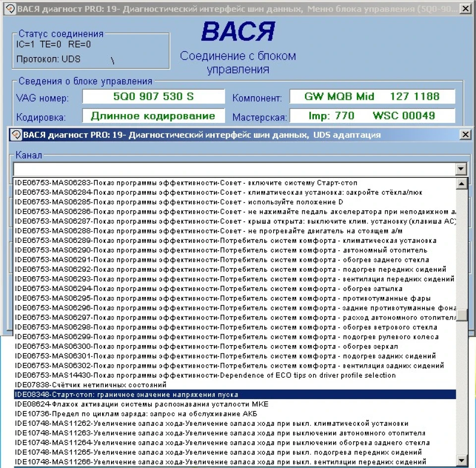Select MAS06288 не прогревайте двигатель
The width and height of the screenshot is (476, 468).
coord(235,231)
